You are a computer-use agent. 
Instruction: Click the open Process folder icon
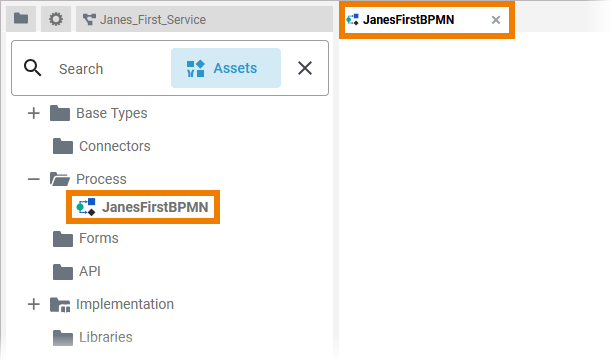point(60,179)
